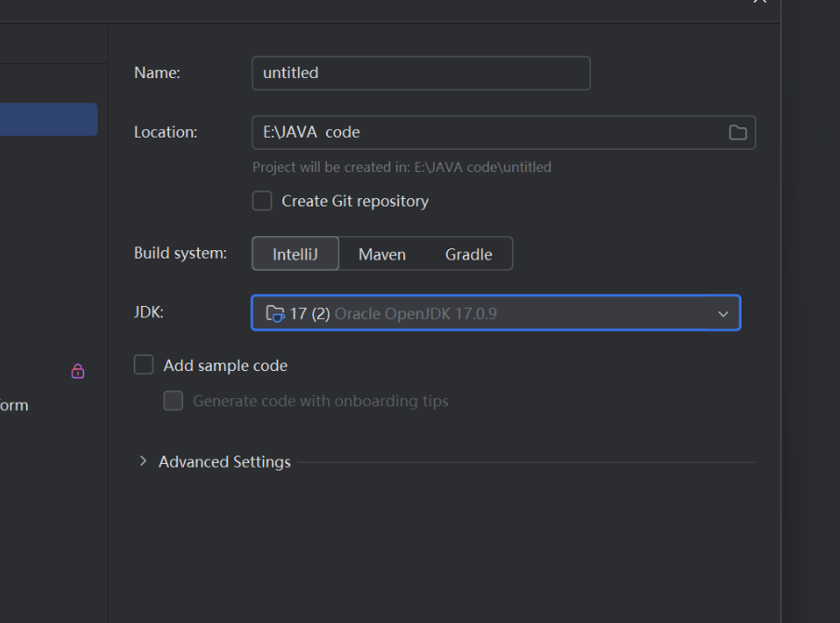Switch build system to Maven
Screen dimensions: 840x623
point(382,254)
